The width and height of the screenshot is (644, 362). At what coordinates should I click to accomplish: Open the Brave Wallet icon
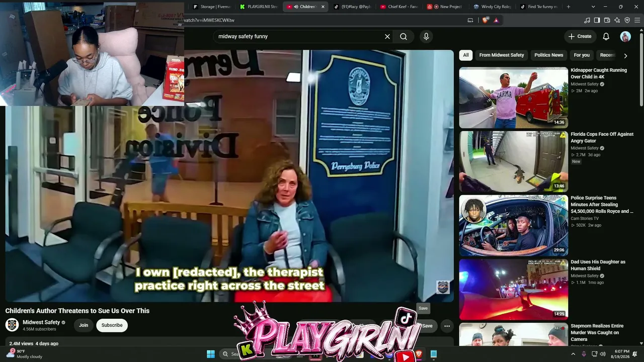(x=607, y=20)
